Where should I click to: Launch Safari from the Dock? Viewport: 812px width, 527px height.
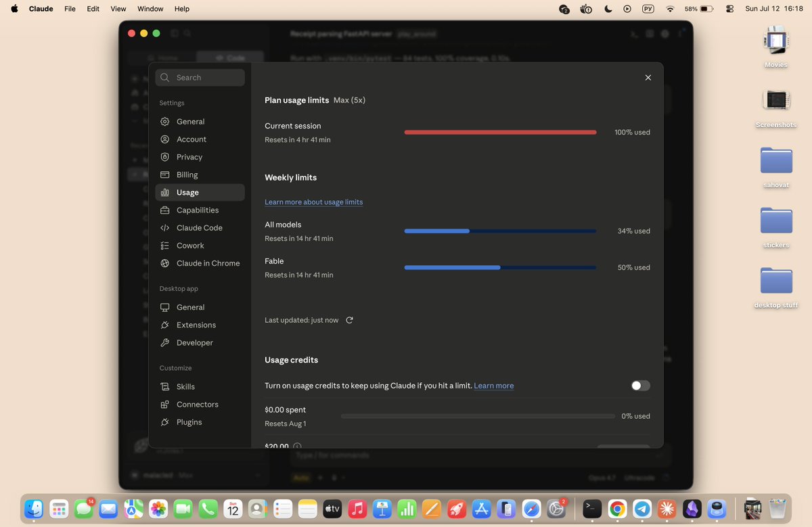(x=531, y=509)
